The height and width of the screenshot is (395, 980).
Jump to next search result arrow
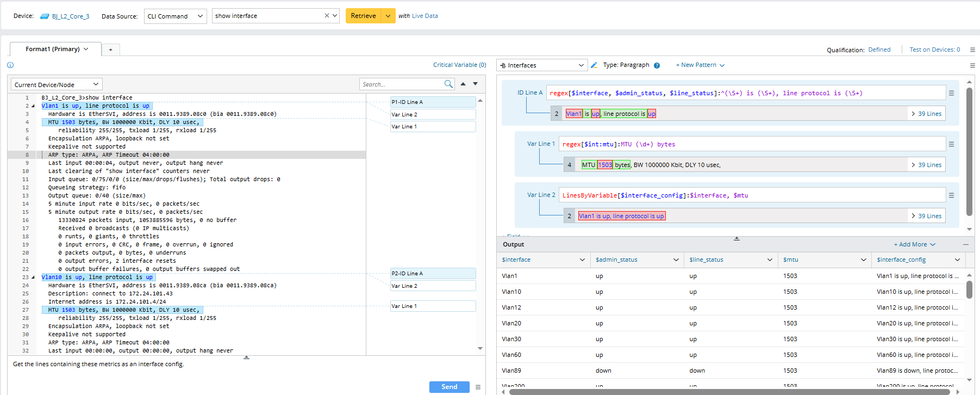pos(476,84)
